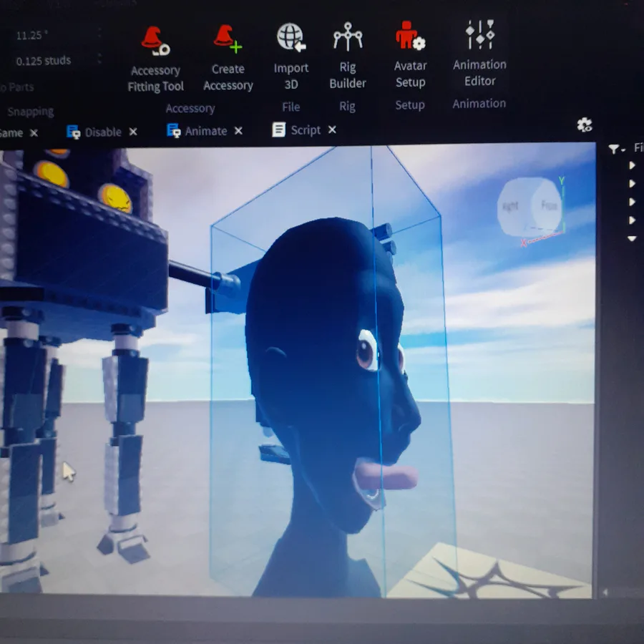Expand the topmost collapsed Explorer item

[632, 165]
